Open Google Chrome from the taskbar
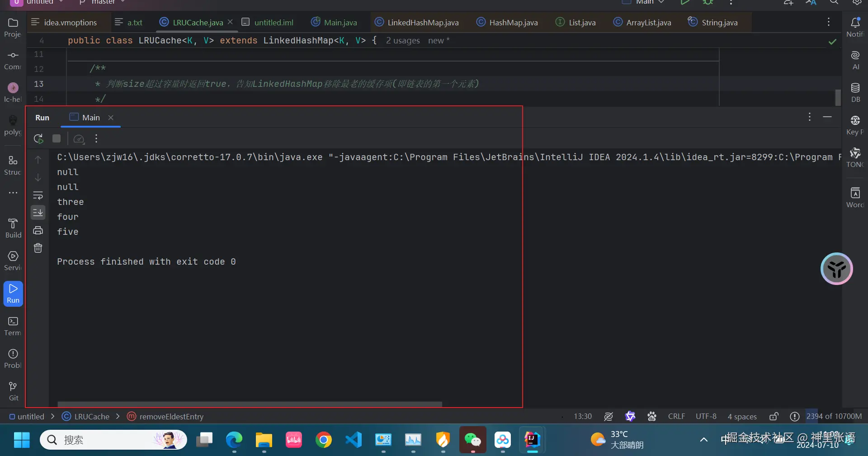The image size is (868, 456). [x=323, y=440]
